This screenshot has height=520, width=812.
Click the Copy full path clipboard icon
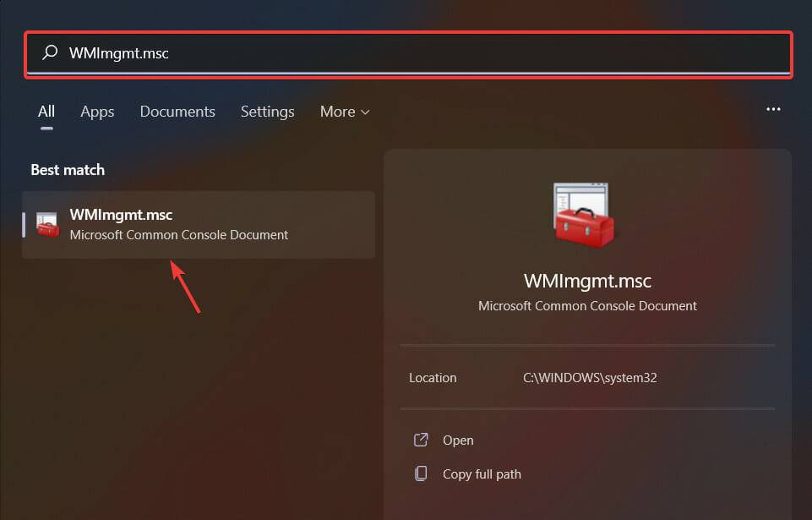[x=421, y=473]
